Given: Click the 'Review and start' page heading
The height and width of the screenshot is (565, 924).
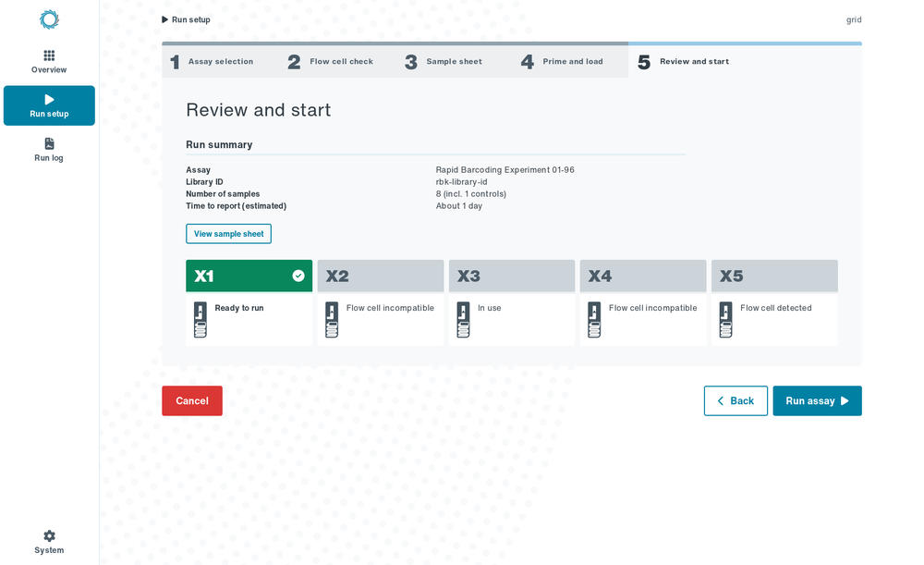Looking at the screenshot, I should click(258, 110).
